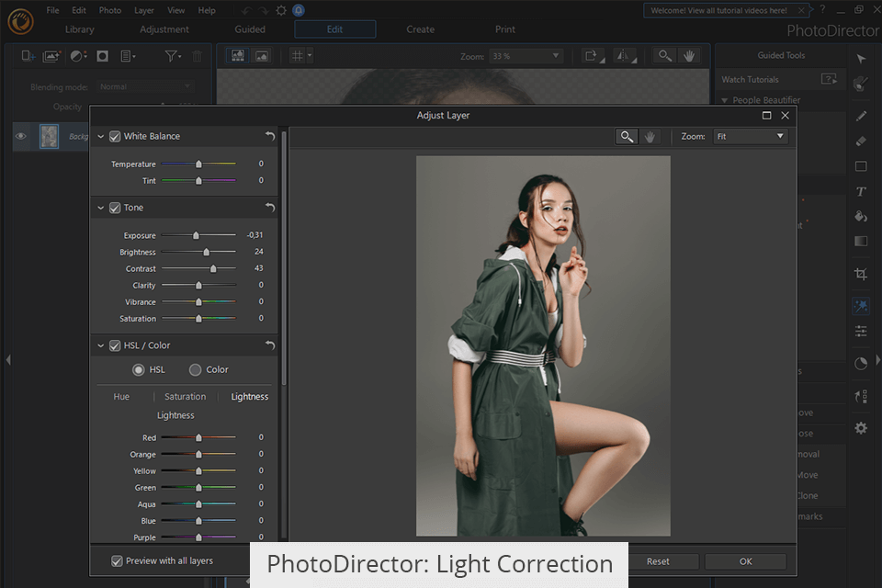Select the Color radio button
The height and width of the screenshot is (588, 882).
pyautogui.click(x=195, y=369)
